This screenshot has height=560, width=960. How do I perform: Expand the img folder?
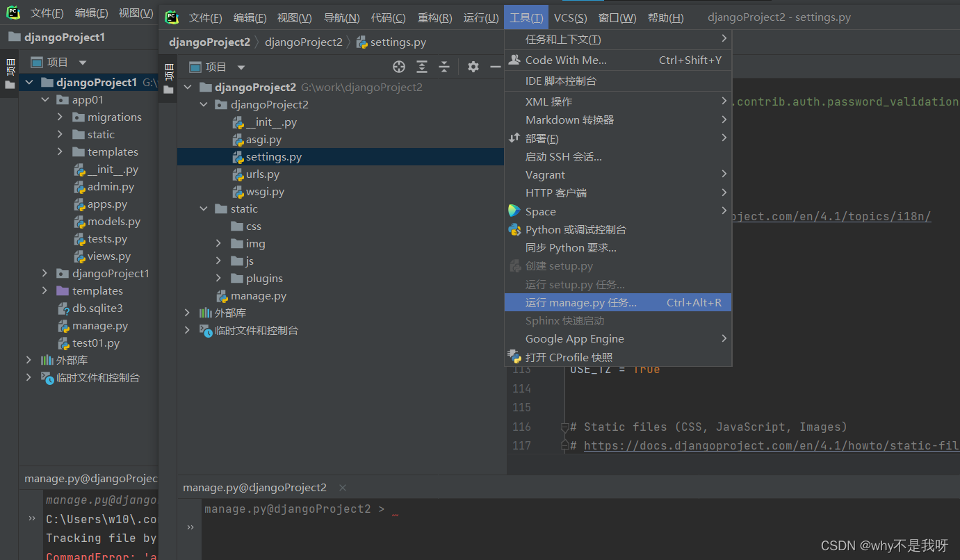218,244
